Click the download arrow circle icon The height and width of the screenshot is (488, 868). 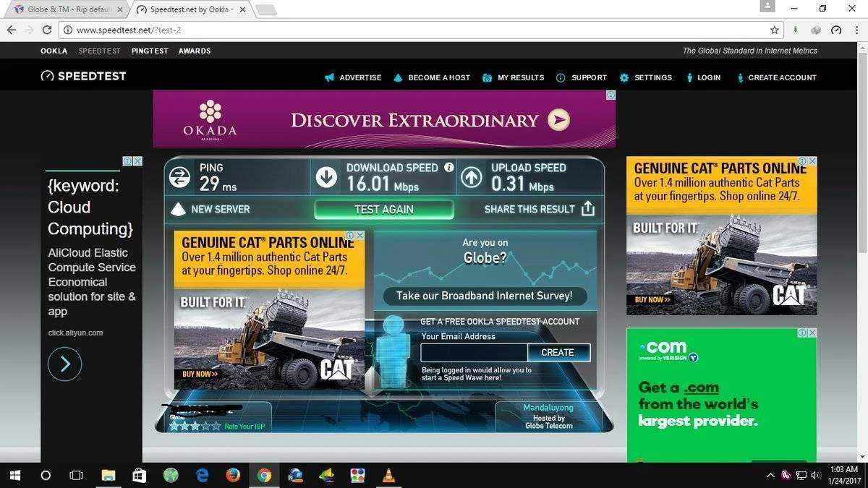click(x=326, y=176)
